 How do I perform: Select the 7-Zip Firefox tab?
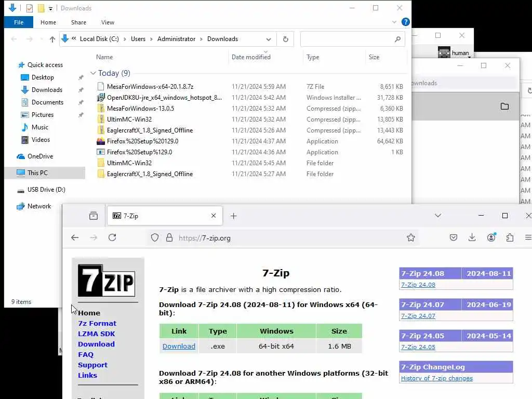pos(165,216)
